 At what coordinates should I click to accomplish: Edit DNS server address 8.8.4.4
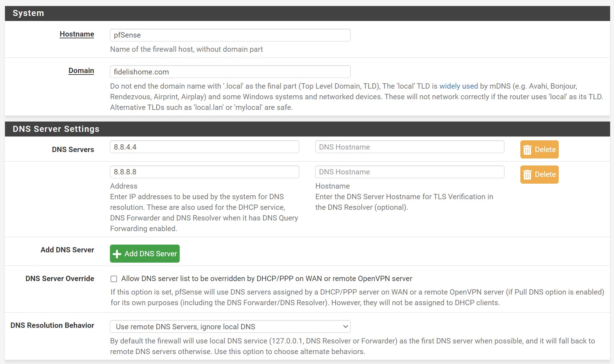pos(205,147)
